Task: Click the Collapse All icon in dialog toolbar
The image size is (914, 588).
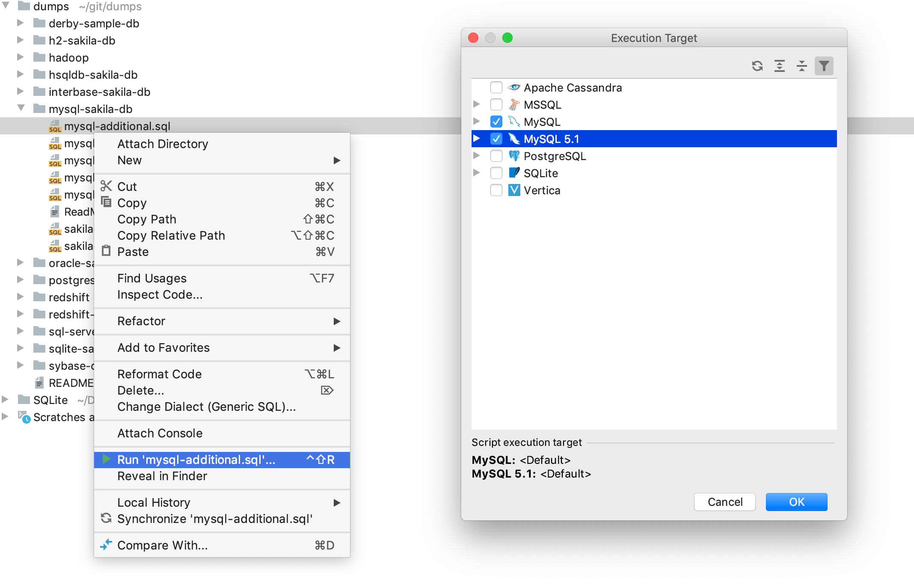Action: tap(801, 66)
